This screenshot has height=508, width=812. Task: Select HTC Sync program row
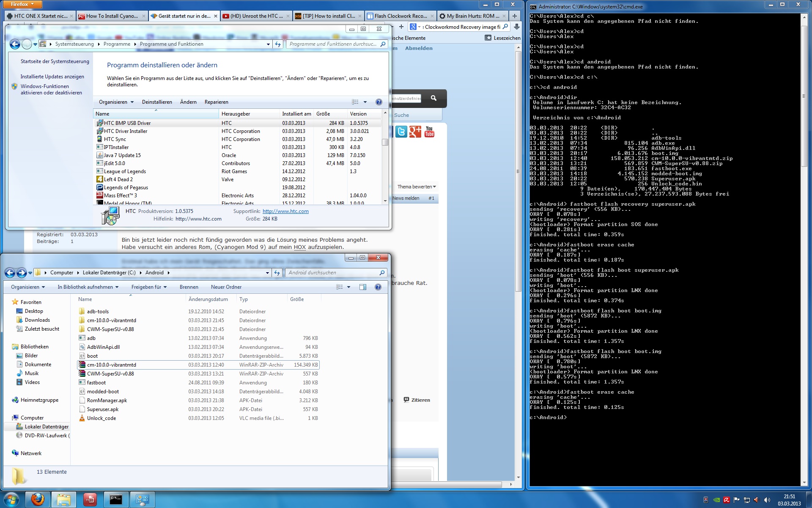coord(237,139)
